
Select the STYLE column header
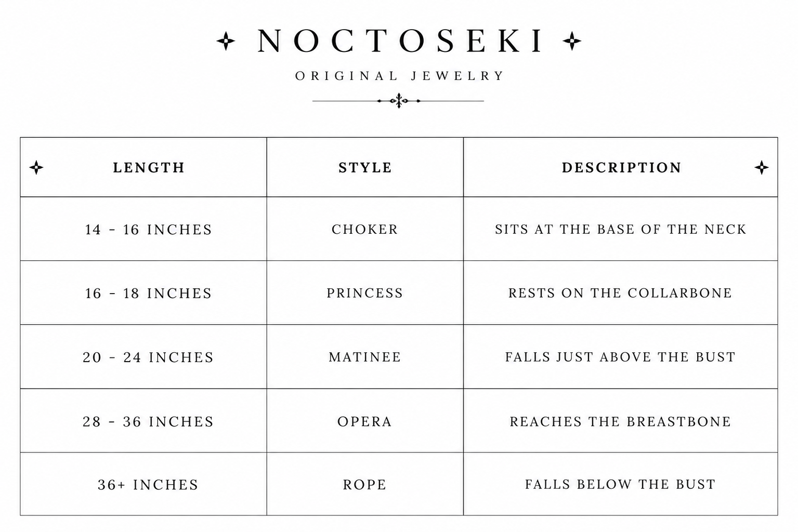click(365, 167)
